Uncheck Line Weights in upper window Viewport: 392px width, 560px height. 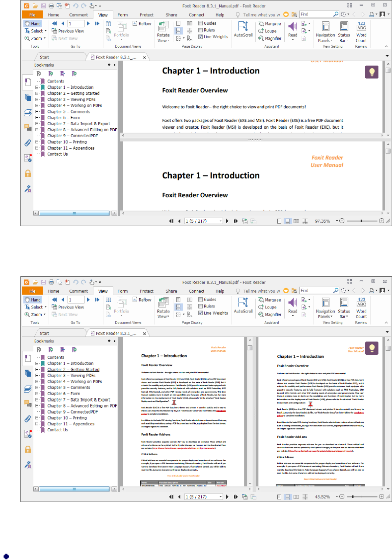pyautogui.click(x=201, y=37)
